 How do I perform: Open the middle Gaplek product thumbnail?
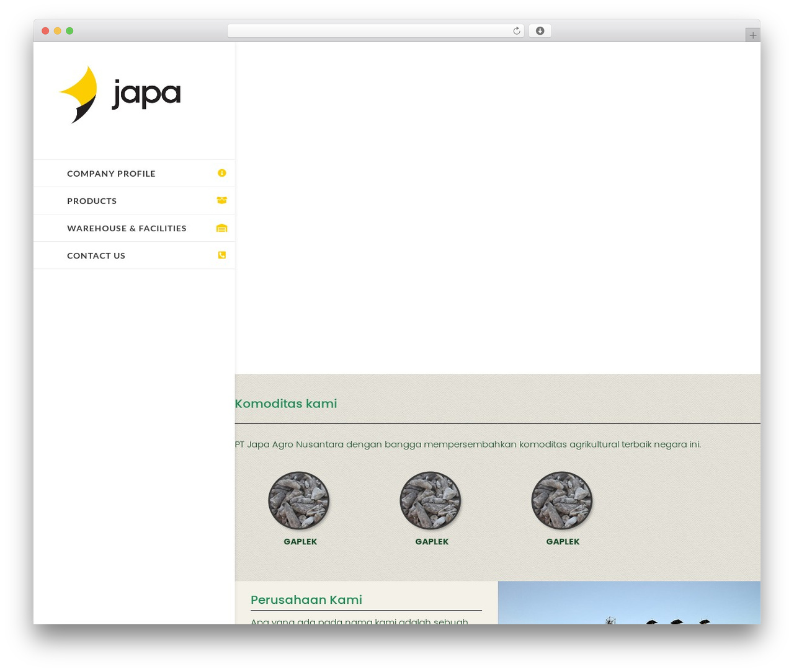[x=430, y=500]
